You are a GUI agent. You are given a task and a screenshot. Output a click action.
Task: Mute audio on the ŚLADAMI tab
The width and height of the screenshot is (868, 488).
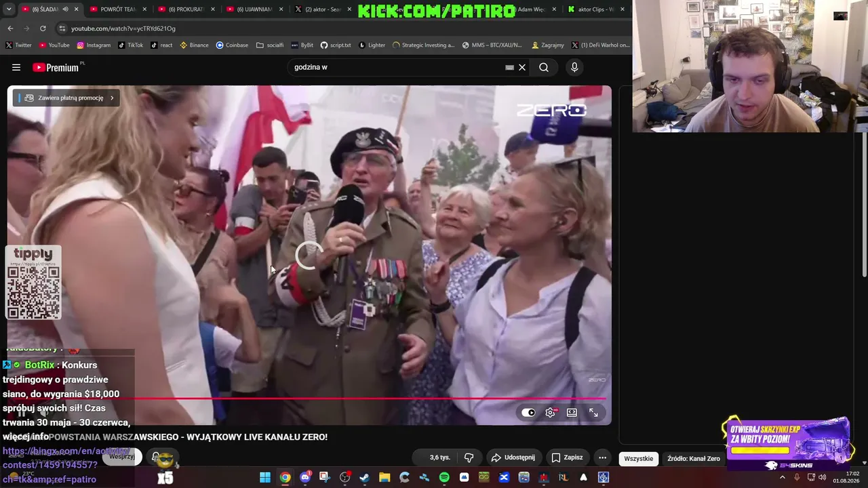(65, 9)
